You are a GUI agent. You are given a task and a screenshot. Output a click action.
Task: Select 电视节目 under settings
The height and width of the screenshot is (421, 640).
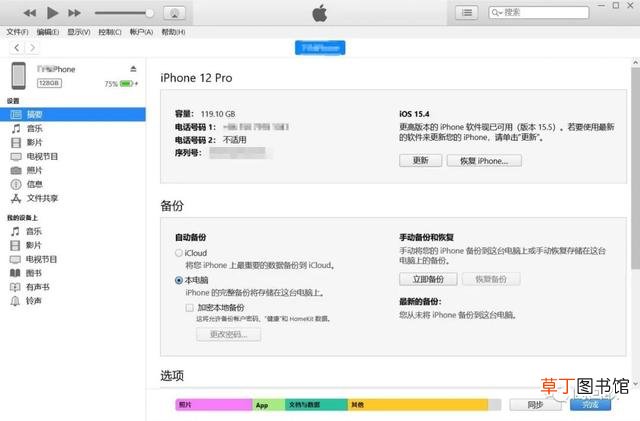pos(42,156)
